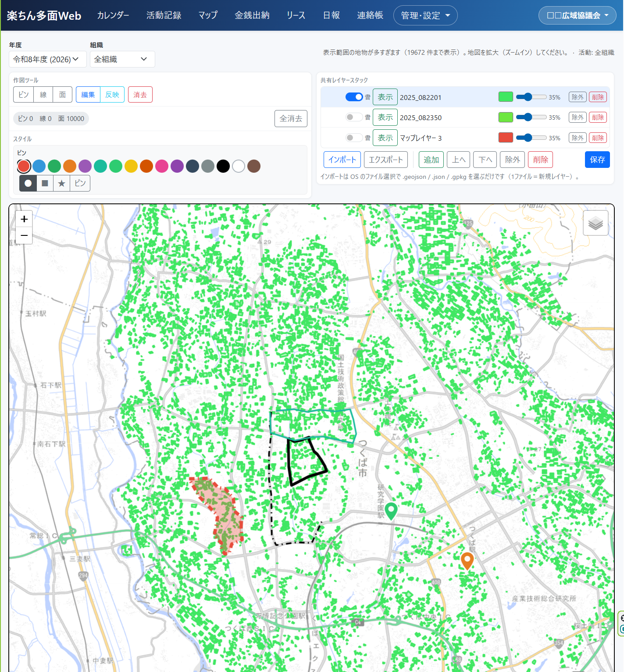Zoom in on the map

click(x=24, y=219)
